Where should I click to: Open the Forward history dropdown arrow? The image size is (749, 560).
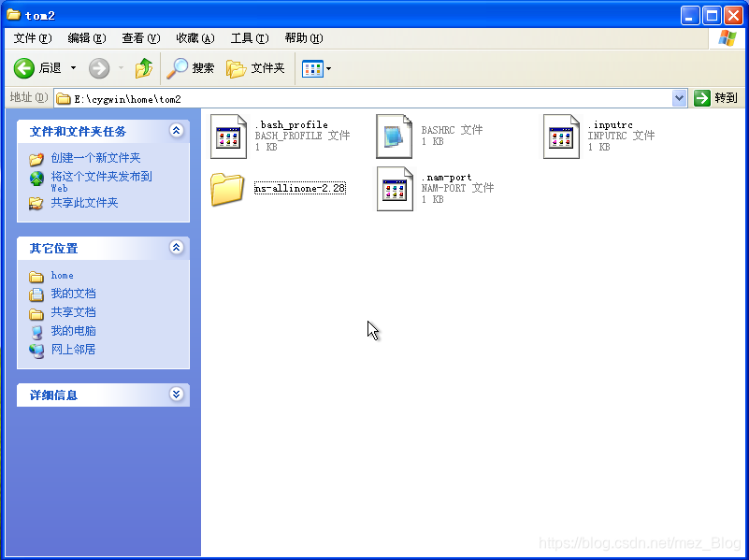pyautogui.click(x=121, y=68)
